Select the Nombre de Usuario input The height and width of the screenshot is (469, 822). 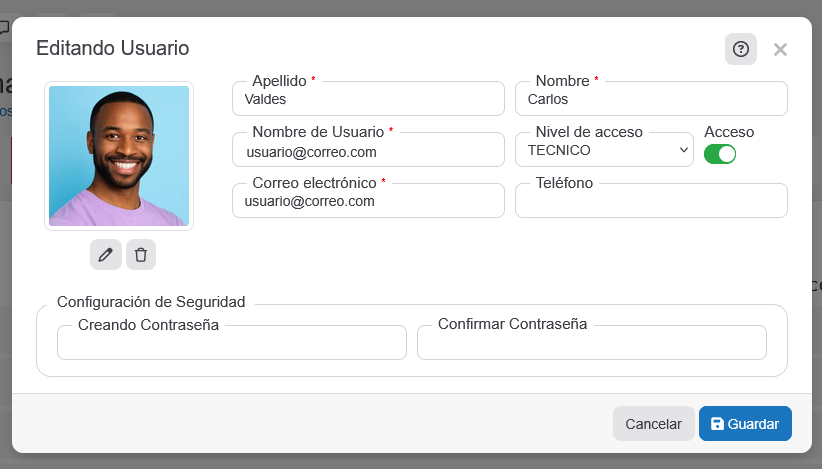368,152
